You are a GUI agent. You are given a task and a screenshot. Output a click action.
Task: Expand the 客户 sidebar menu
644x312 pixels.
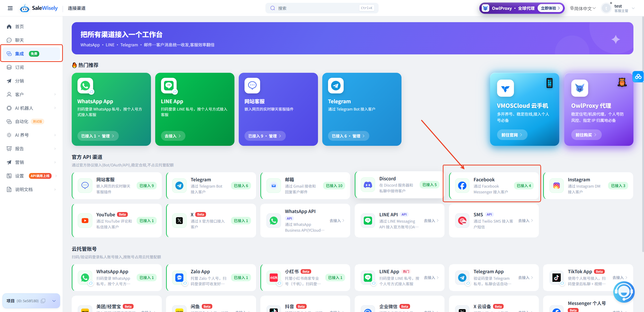coord(31,94)
